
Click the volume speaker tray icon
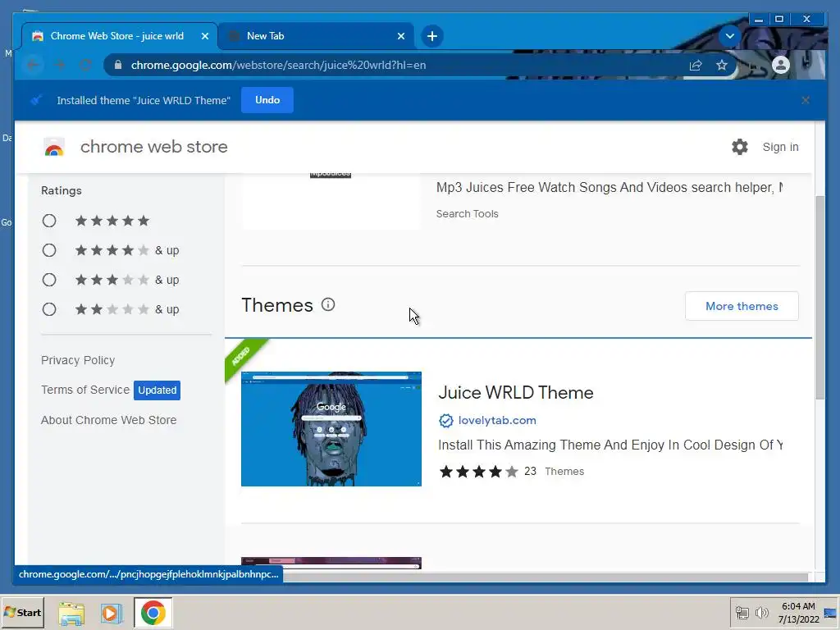pos(761,612)
